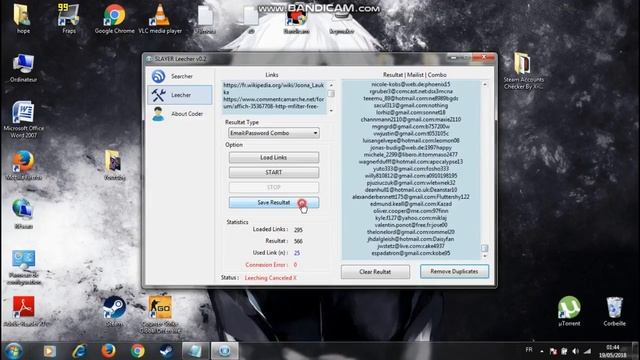The height and width of the screenshot is (360, 640).
Task: Open the Ordinateur desktop icon
Action: 23,67
